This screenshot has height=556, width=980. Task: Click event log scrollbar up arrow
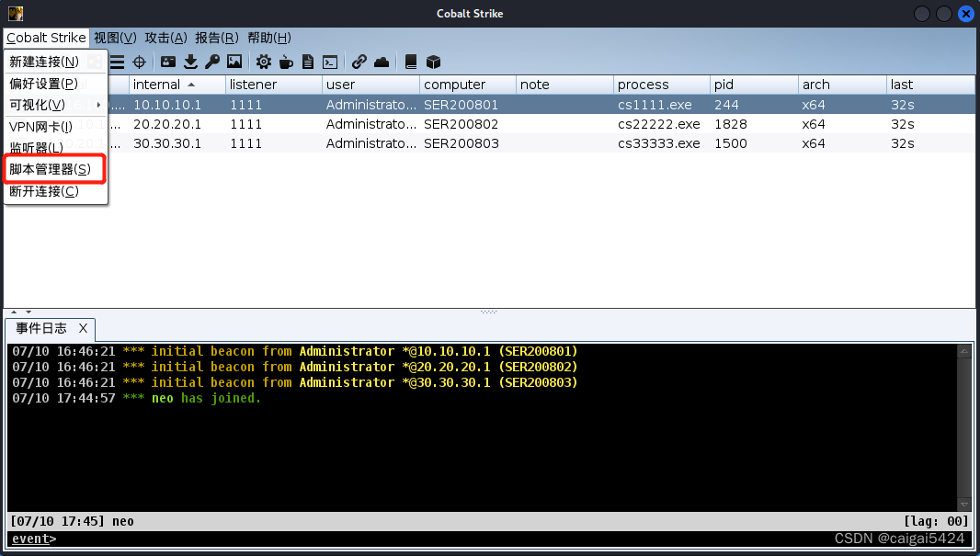964,351
